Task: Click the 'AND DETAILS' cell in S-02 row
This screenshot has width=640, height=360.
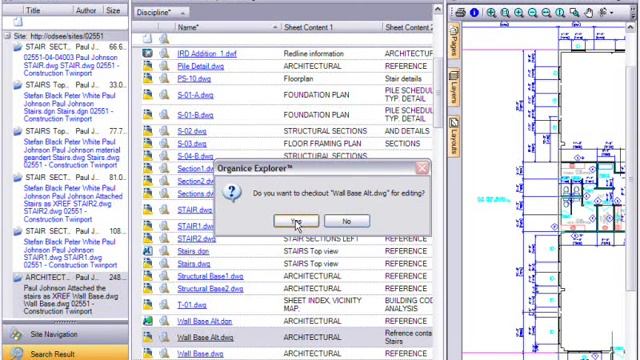Action: [407, 131]
